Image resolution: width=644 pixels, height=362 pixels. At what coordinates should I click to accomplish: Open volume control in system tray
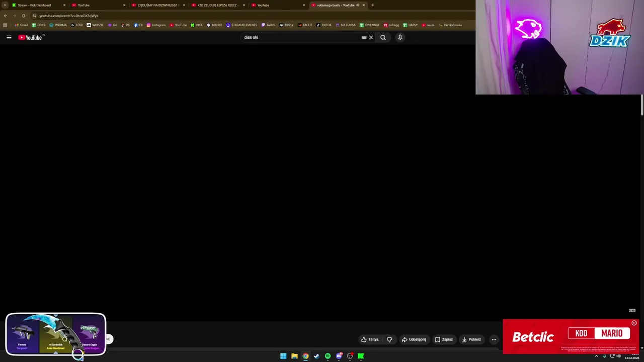tap(618, 356)
